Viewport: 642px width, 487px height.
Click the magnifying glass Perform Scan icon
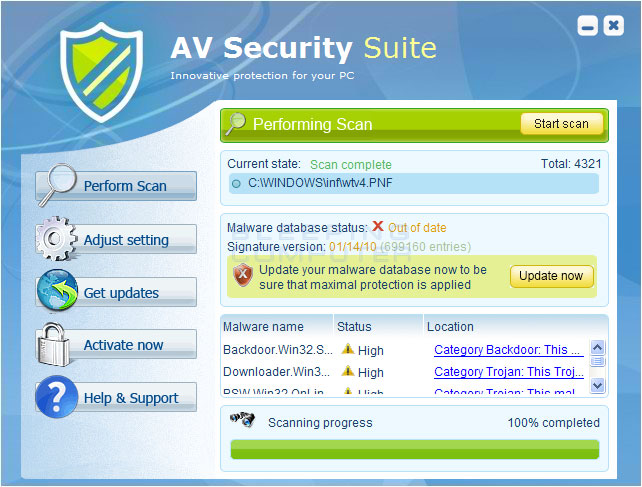click(x=58, y=183)
